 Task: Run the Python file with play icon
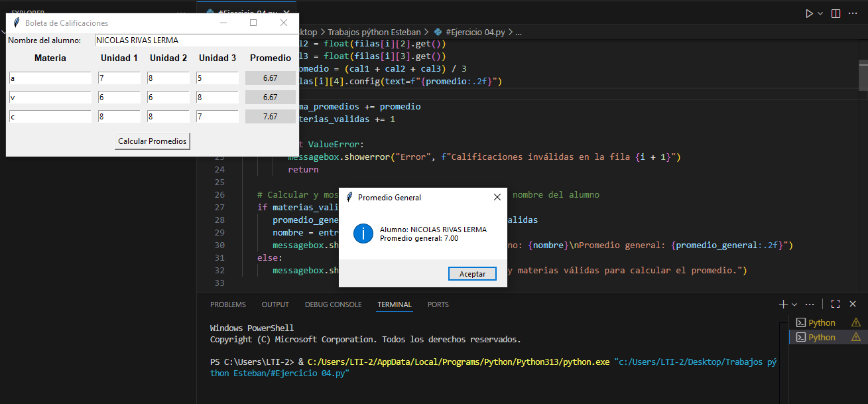click(808, 13)
